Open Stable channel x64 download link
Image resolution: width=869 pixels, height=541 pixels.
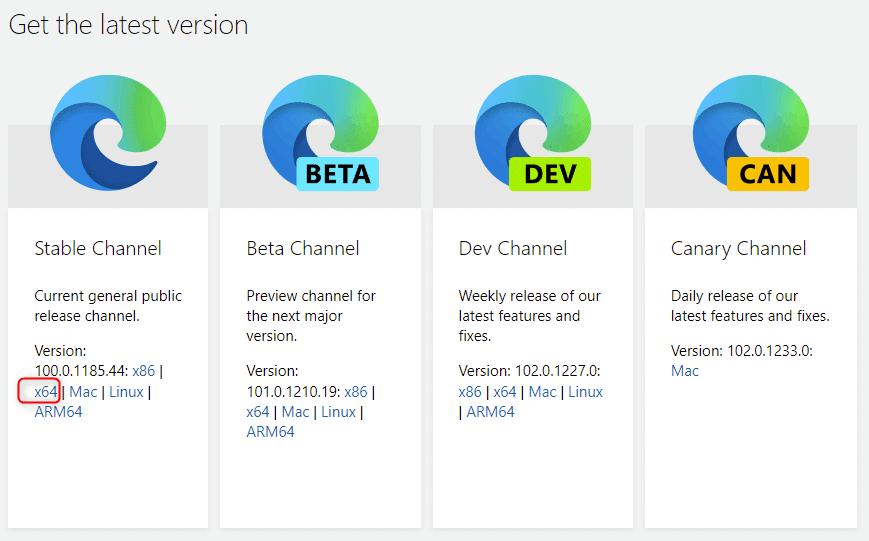pos(46,391)
